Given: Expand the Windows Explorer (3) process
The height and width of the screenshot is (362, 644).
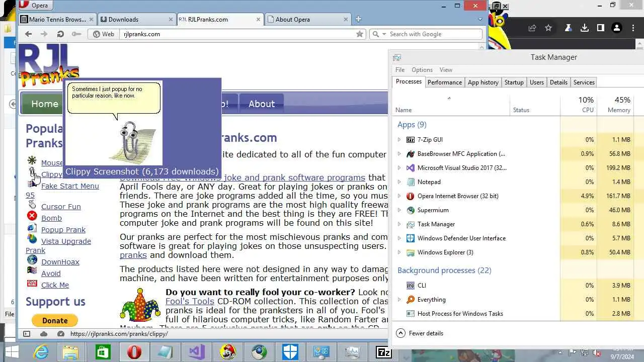Looking at the screenshot, I should (x=399, y=252).
